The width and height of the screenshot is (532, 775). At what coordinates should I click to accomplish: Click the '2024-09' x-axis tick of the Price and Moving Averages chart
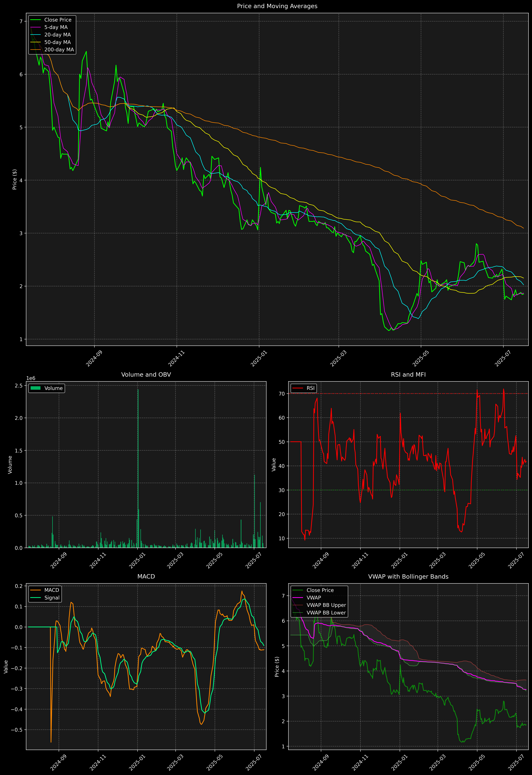click(x=94, y=358)
